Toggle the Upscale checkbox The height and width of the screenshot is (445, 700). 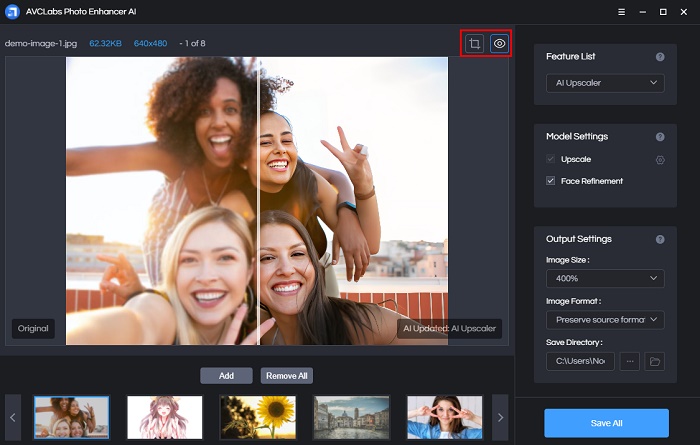pyautogui.click(x=550, y=159)
